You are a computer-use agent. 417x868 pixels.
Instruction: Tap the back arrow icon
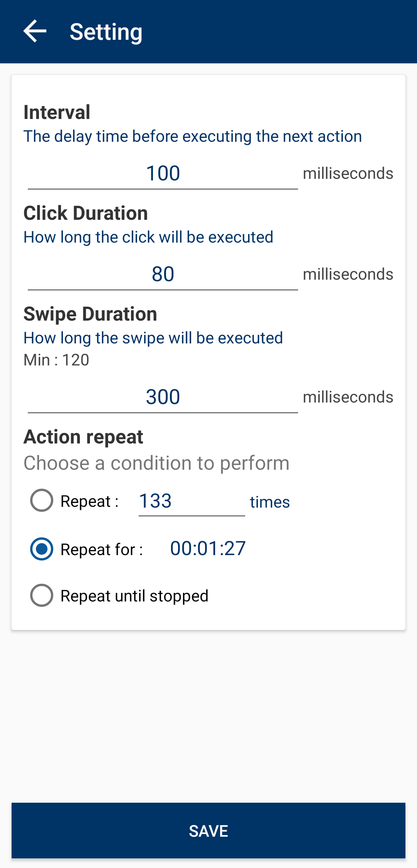[35, 31]
